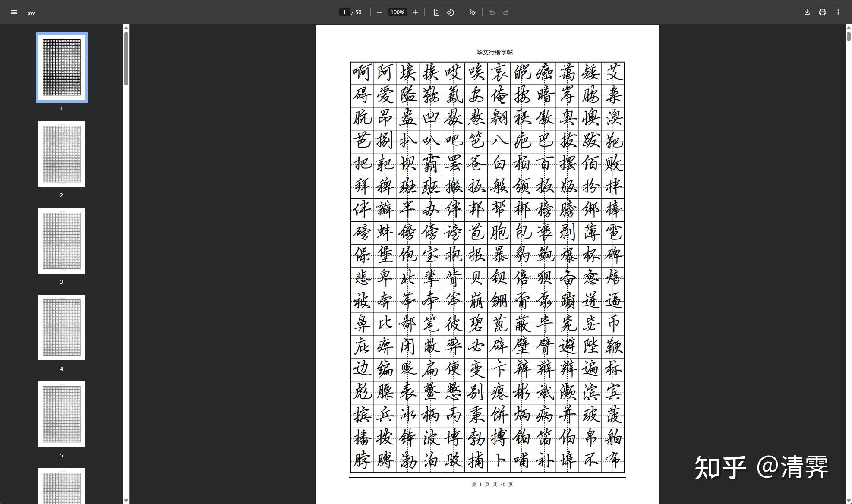Download the PDF file
The width and height of the screenshot is (852, 504).
pos(807,12)
